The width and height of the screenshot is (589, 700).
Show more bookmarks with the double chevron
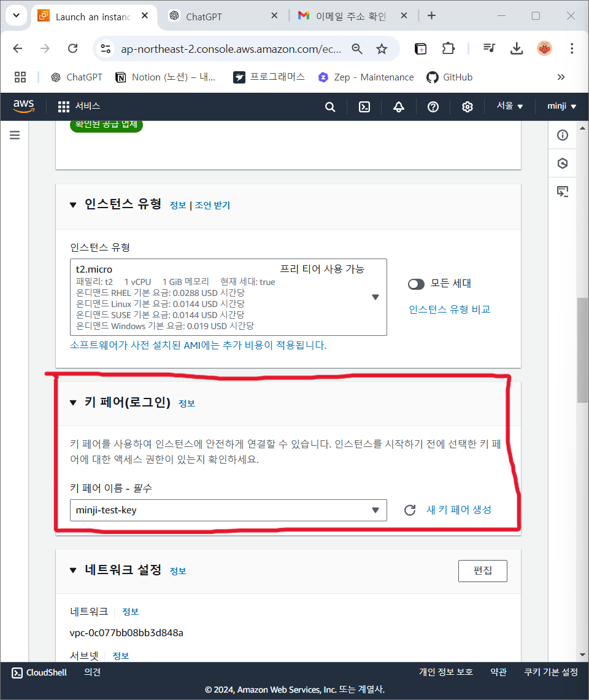coord(561,77)
